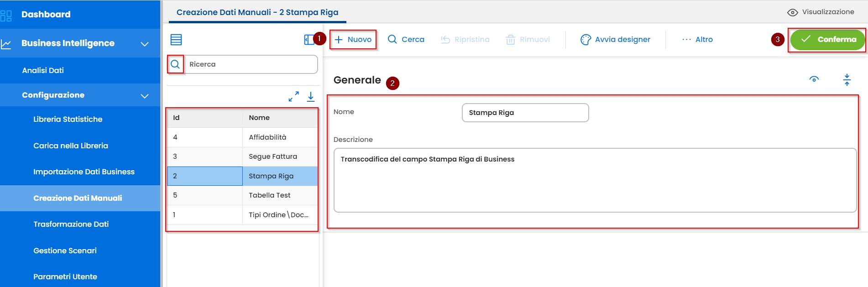
Task: Toggle the eye icon in Generale header
Action: tap(814, 79)
